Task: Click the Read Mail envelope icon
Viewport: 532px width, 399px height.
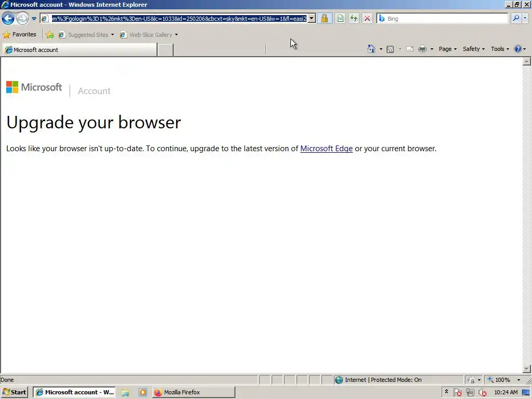Action: pyautogui.click(x=409, y=49)
